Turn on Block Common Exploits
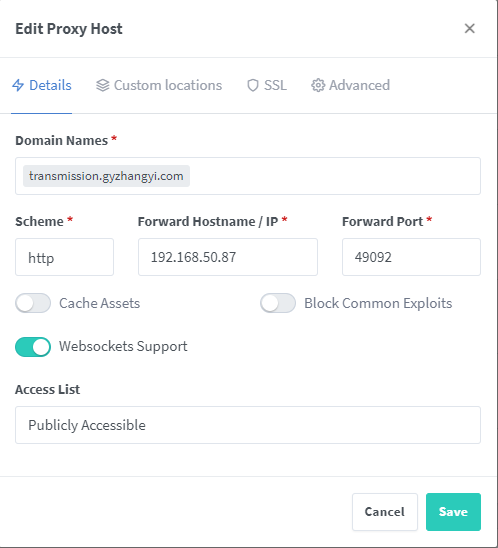 278,303
